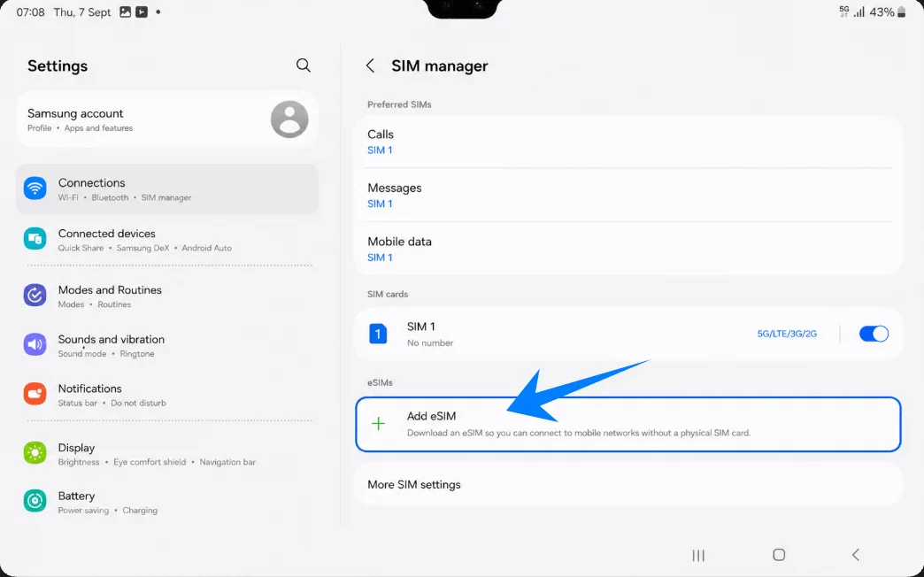Tap the 'Power saving • Charging' subtitle

tap(108, 510)
